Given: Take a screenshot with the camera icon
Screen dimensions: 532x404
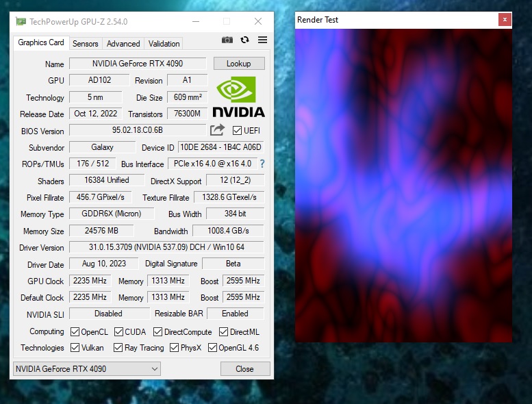Looking at the screenshot, I should (227, 40).
